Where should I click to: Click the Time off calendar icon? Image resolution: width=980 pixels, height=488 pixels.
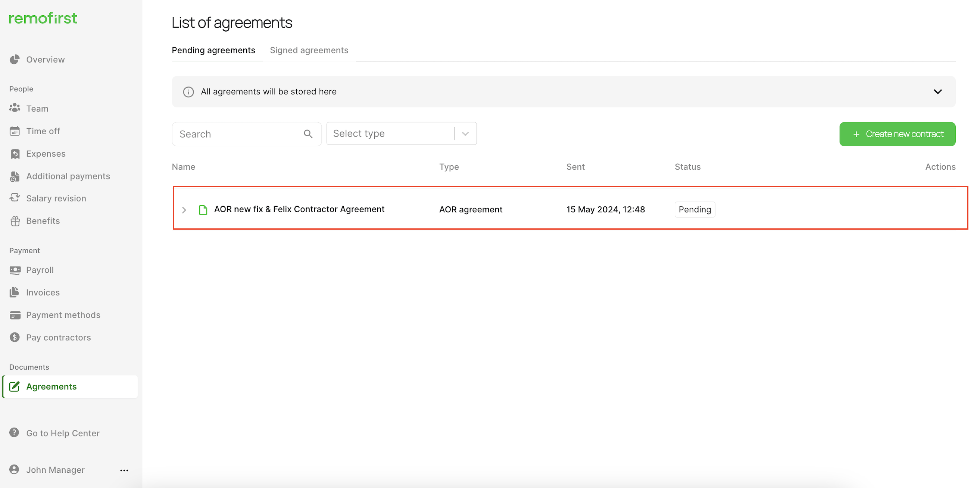(15, 131)
